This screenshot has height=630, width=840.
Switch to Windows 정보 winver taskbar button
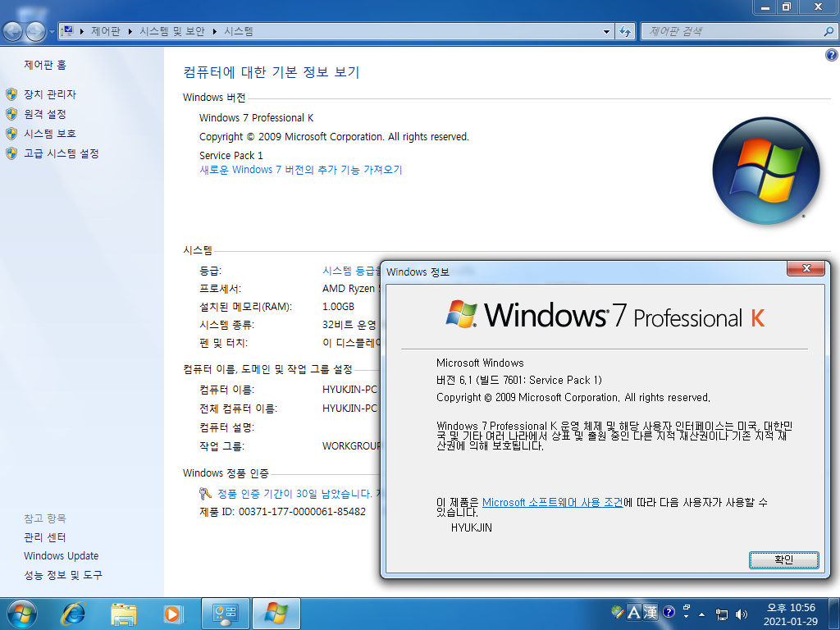point(276,614)
